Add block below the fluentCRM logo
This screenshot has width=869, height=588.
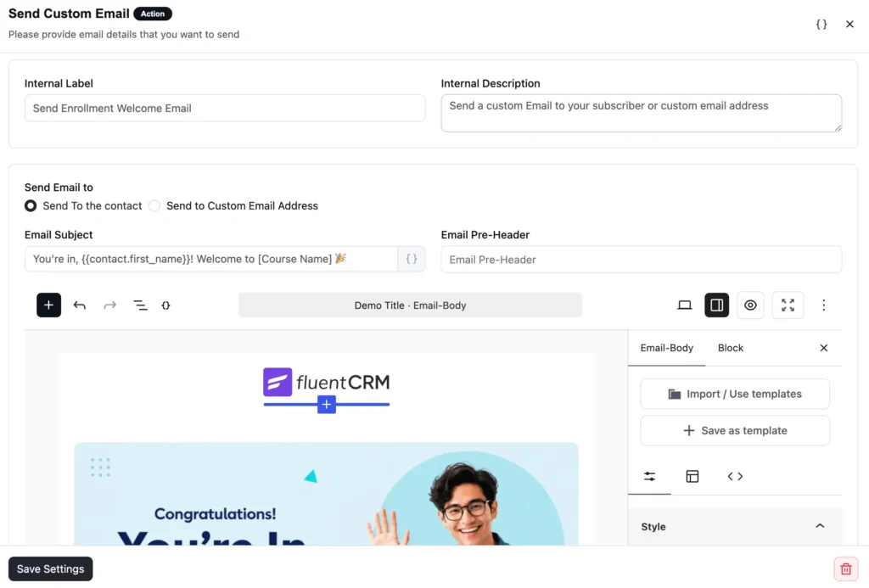tap(327, 405)
